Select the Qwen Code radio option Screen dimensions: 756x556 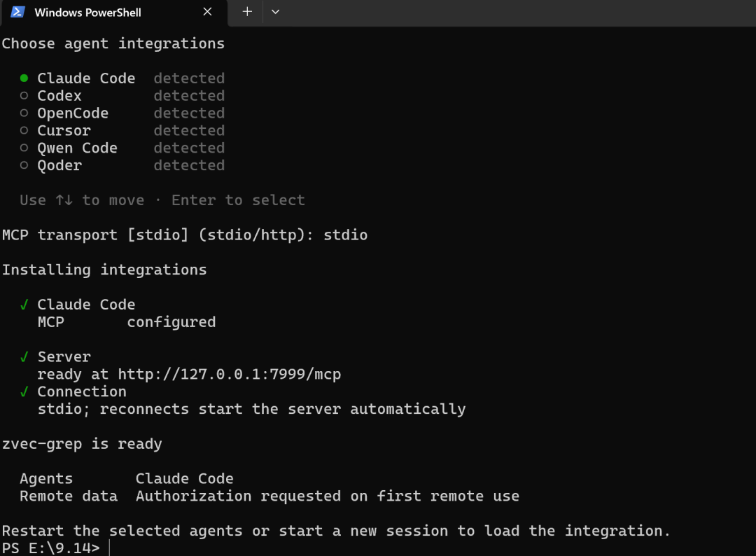pyautogui.click(x=24, y=148)
